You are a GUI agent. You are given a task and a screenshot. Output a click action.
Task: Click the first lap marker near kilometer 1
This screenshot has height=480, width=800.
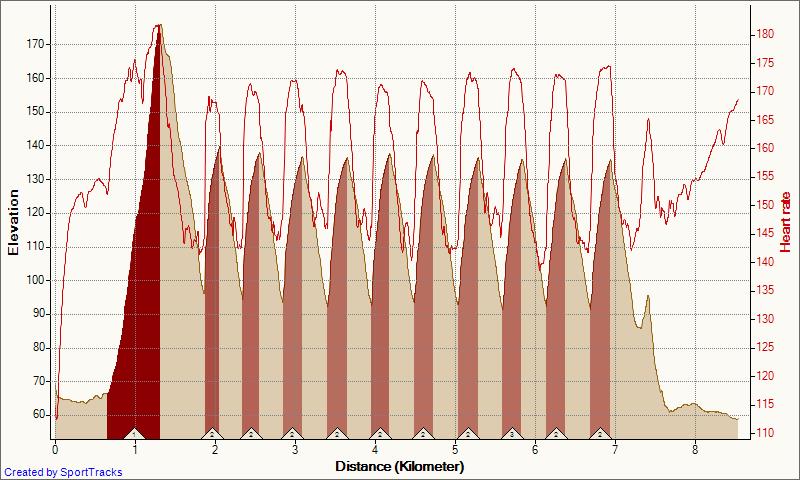click(x=135, y=433)
